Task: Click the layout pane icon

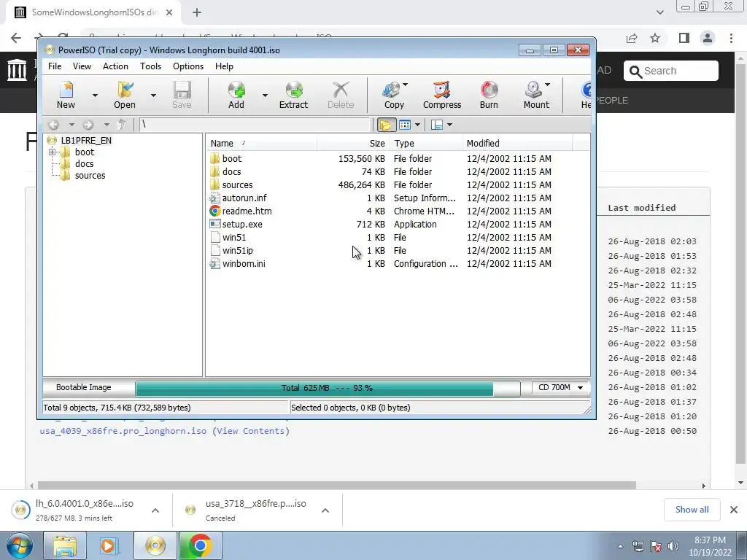Action: (437, 125)
